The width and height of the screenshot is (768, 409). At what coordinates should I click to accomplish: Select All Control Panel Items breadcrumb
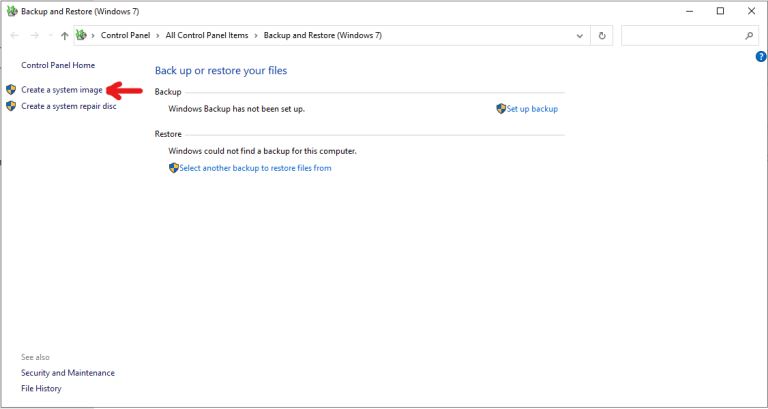coord(207,35)
